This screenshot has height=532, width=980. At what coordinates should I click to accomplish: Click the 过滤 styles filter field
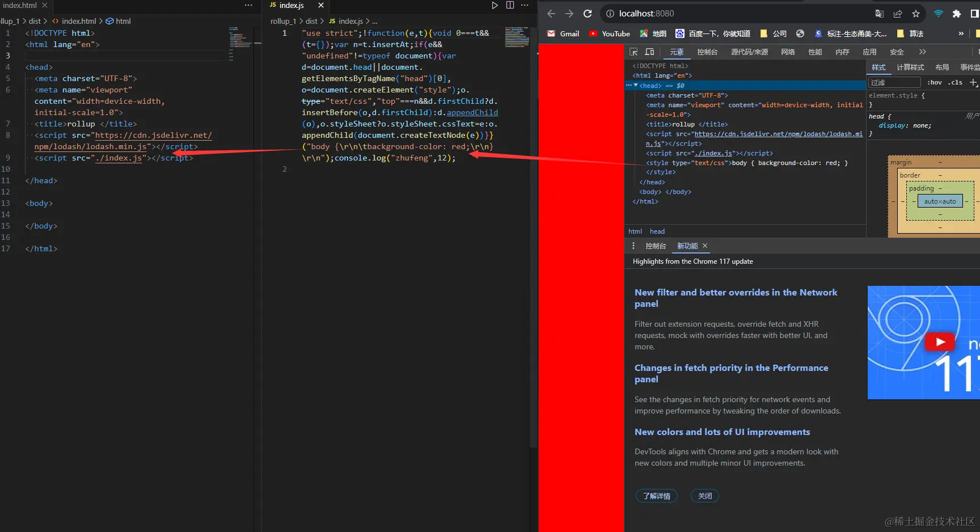pyautogui.click(x=894, y=82)
